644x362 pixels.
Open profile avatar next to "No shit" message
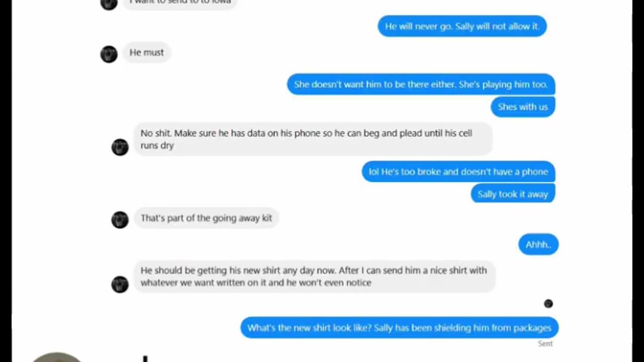120,147
